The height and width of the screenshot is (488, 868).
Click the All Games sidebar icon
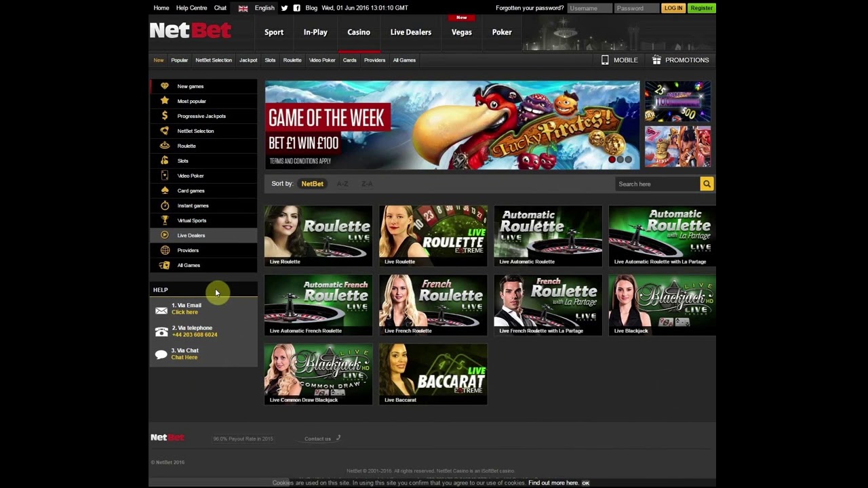(x=164, y=265)
